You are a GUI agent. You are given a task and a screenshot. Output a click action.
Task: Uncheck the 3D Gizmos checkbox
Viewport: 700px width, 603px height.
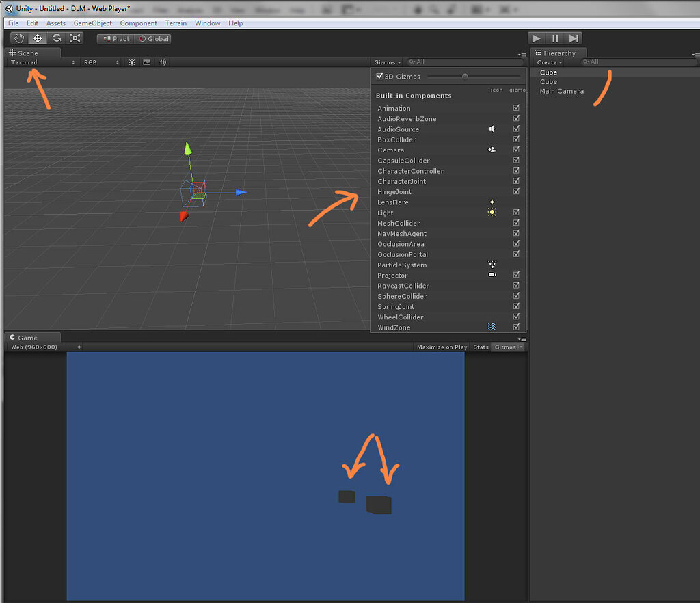coord(379,76)
